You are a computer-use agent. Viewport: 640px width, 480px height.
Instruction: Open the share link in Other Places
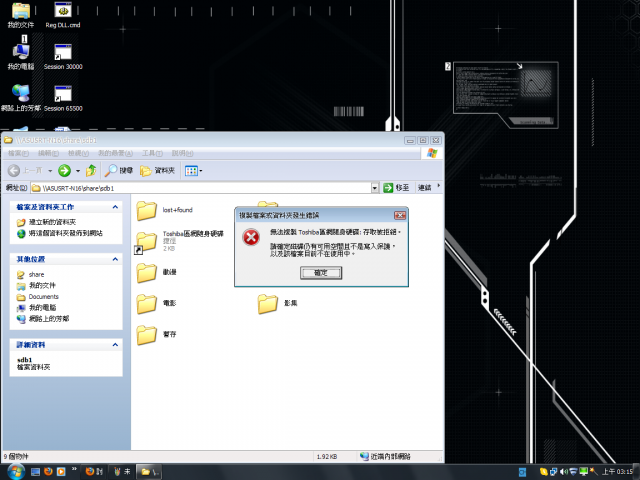pyautogui.click(x=36, y=275)
